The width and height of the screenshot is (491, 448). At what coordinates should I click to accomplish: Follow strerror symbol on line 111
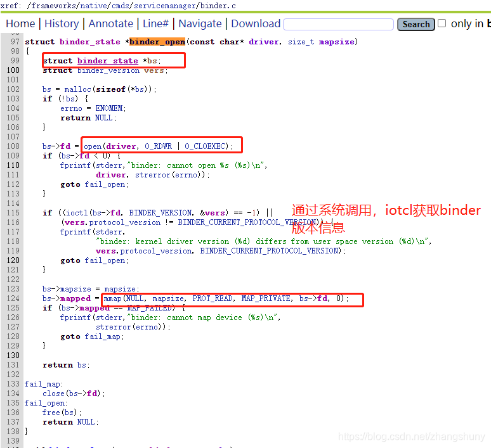tap(153, 174)
